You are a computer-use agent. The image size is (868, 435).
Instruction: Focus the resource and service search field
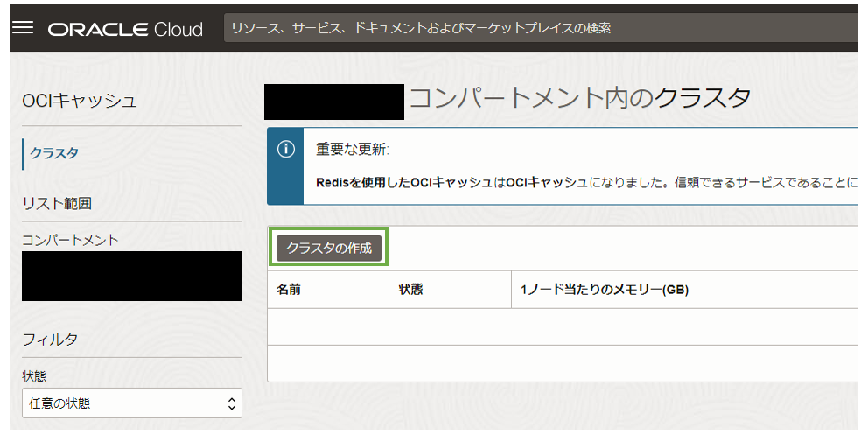[x=538, y=28]
